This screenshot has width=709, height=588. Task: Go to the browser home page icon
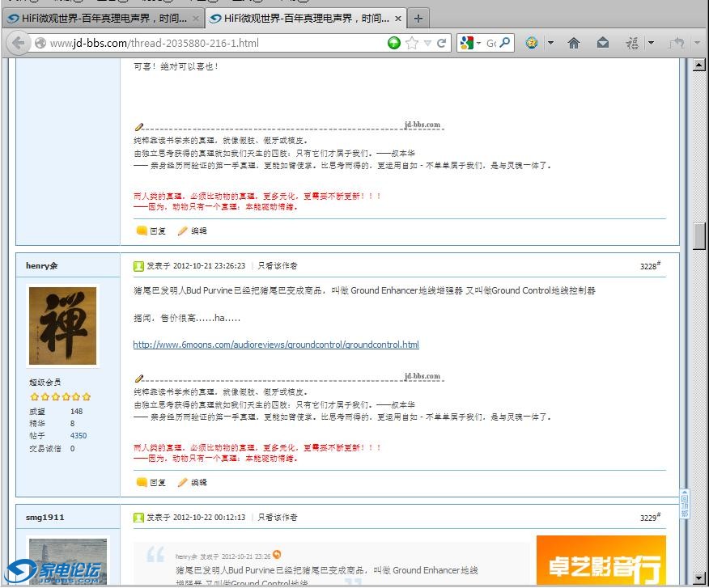click(574, 43)
